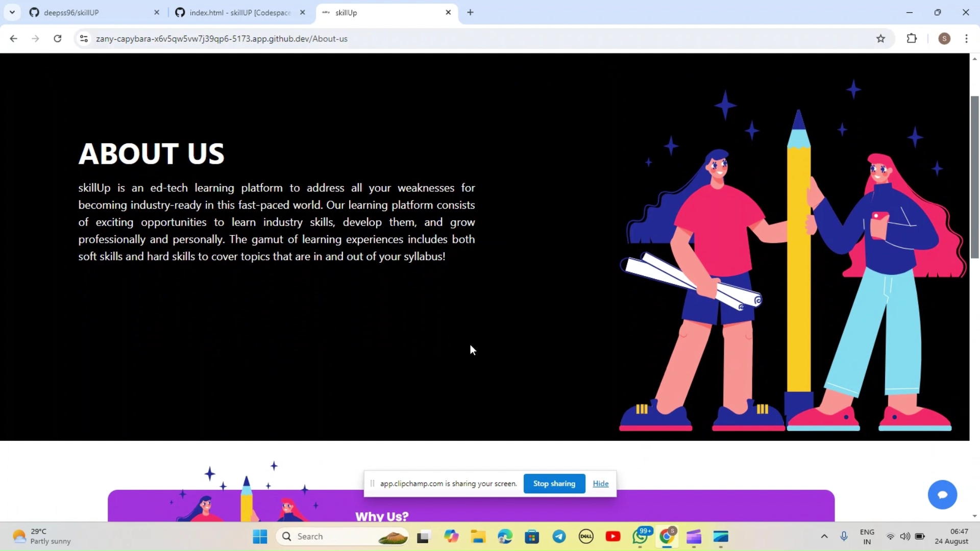Open ENG IN language switcher

coord(867,536)
